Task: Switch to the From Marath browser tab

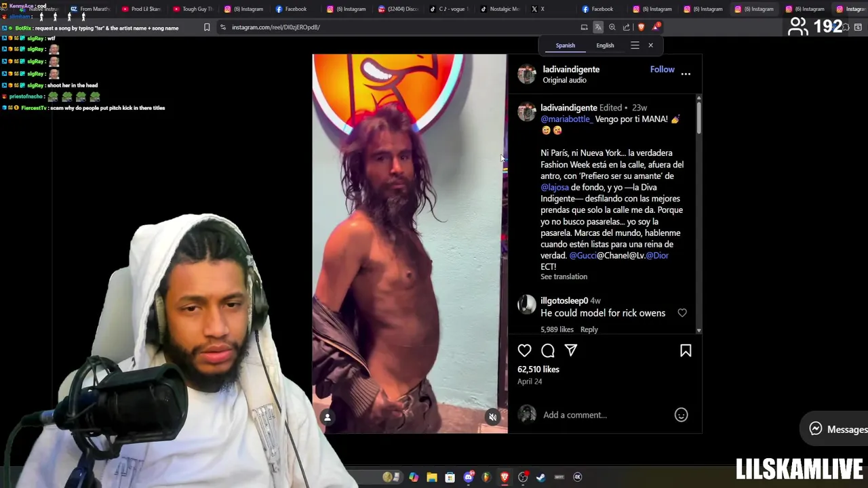Action: (90, 9)
